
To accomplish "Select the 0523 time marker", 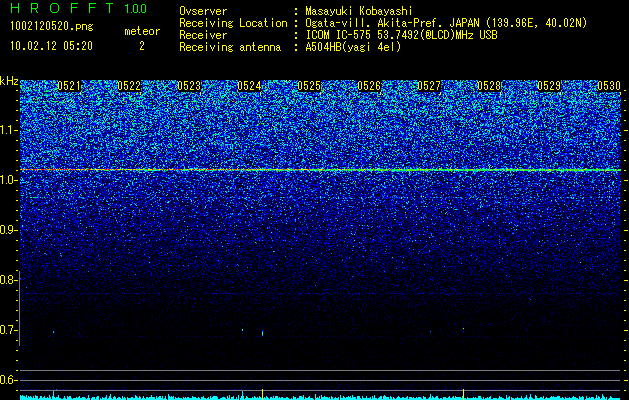I will coord(189,86).
